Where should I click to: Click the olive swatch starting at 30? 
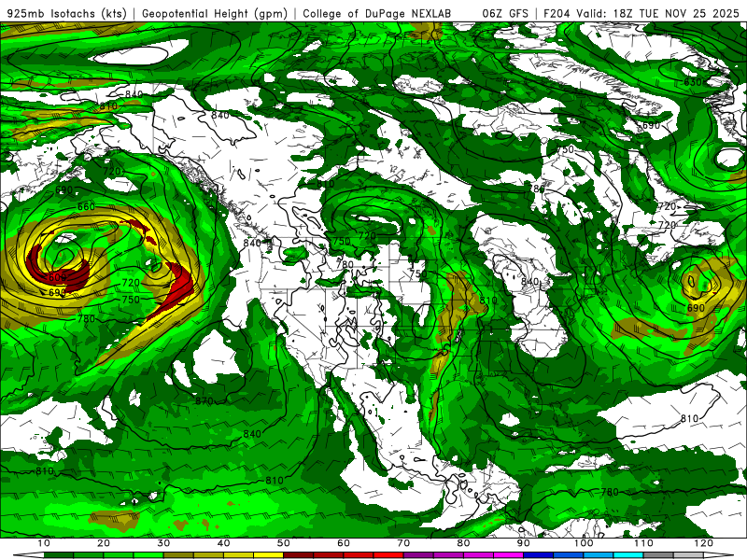click(x=178, y=555)
